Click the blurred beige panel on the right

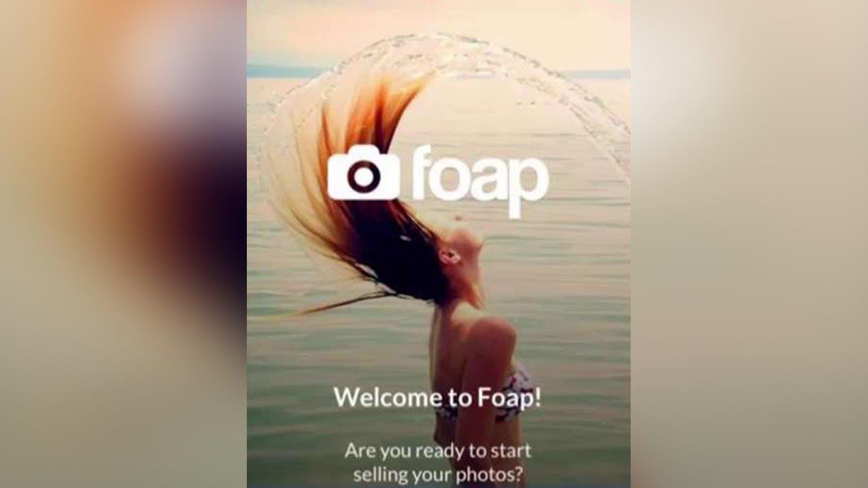pyautogui.click(x=749, y=244)
